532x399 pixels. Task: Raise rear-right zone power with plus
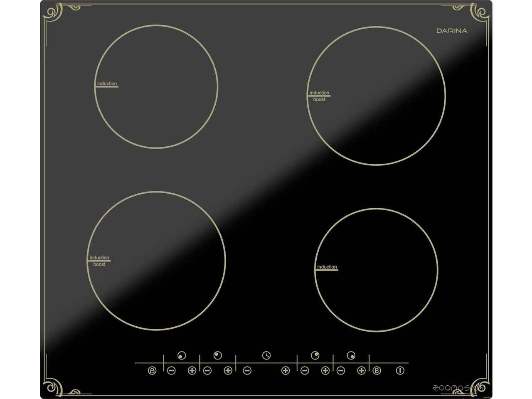(325, 370)
